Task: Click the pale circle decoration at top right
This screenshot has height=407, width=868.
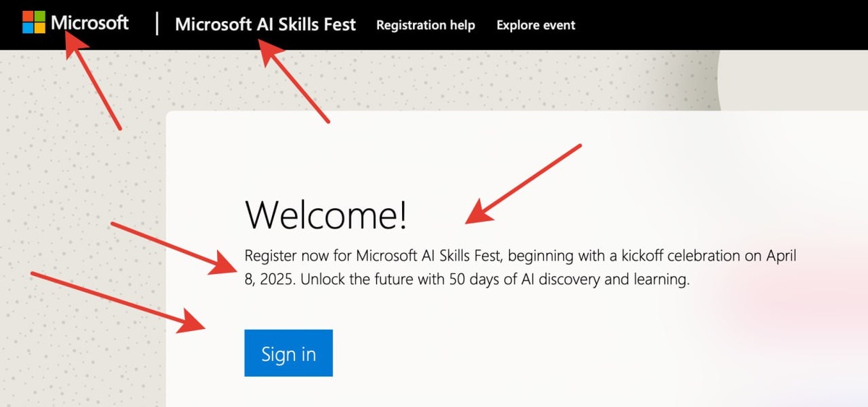Action: tap(796, 80)
